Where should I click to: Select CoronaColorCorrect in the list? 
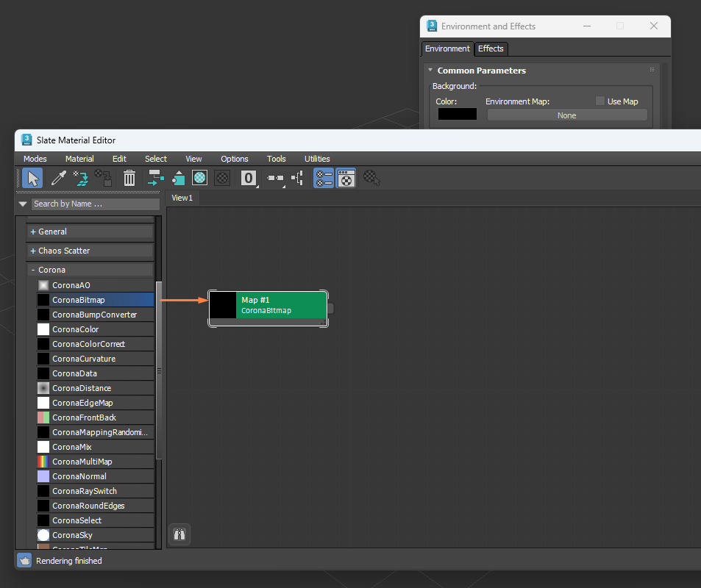coord(95,344)
